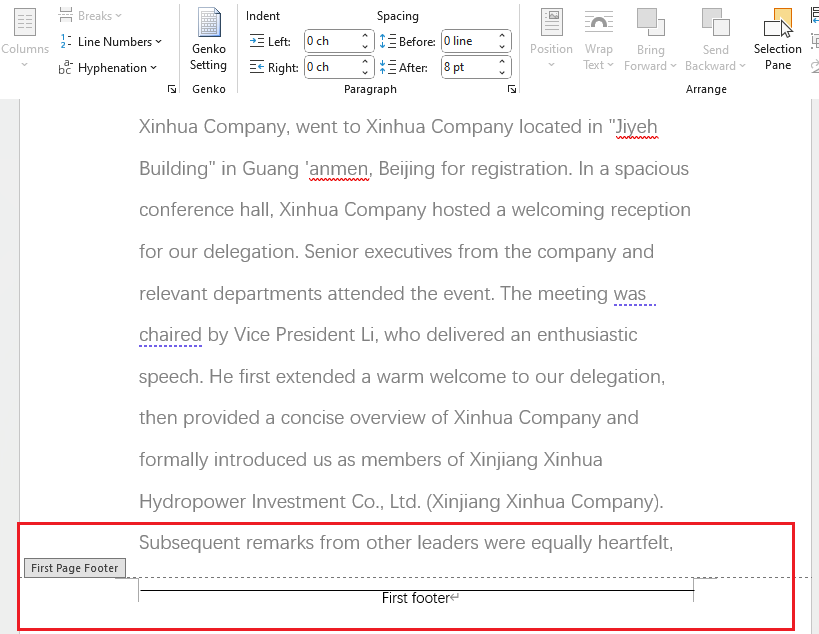The image size is (819, 634).
Task: Open the Hyphenation dropdown
Action: (x=108, y=68)
